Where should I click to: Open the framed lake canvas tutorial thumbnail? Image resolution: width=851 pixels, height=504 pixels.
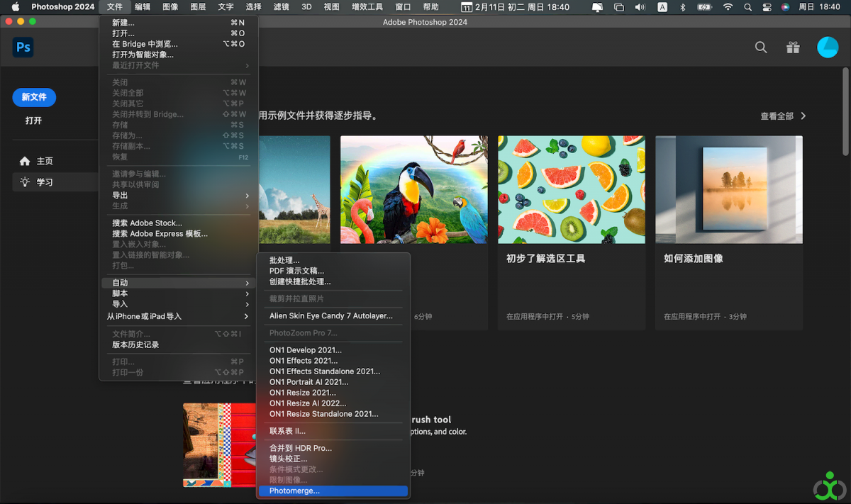point(729,190)
